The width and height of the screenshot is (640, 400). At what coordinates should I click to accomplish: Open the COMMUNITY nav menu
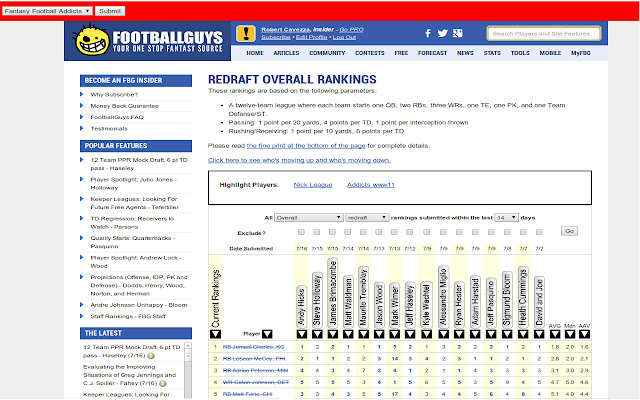[x=327, y=53]
